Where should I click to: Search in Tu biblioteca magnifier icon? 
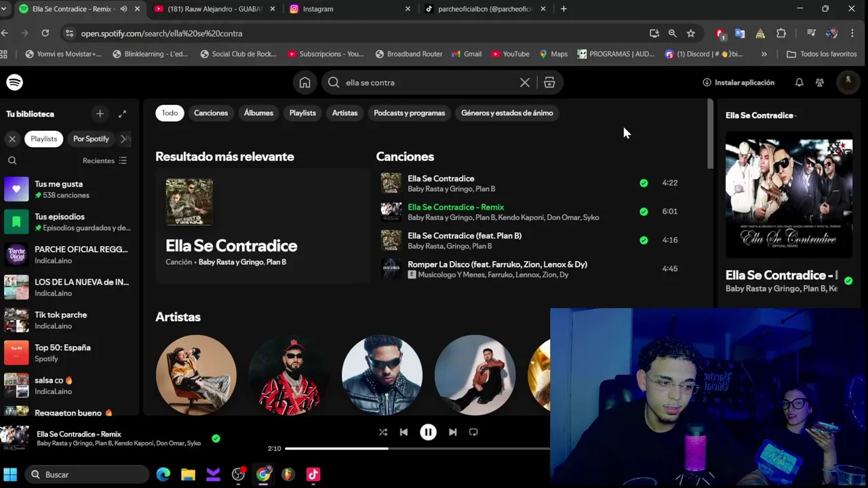(12, 161)
